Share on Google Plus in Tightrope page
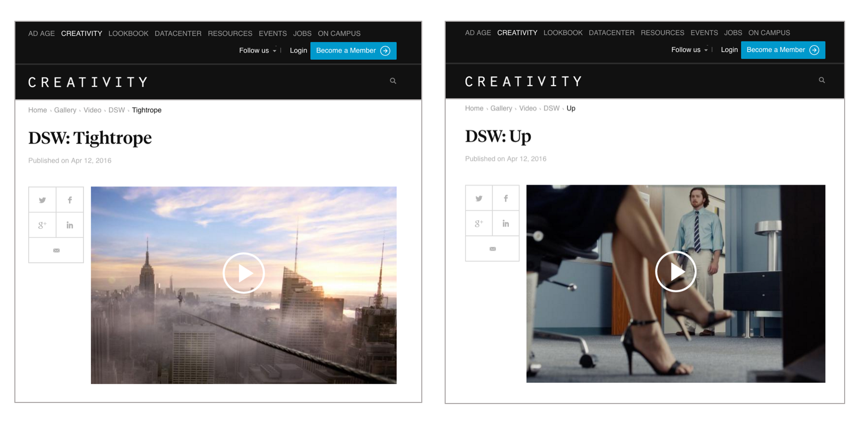The width and height of the screenshot is (868, 429). [42, 225]
